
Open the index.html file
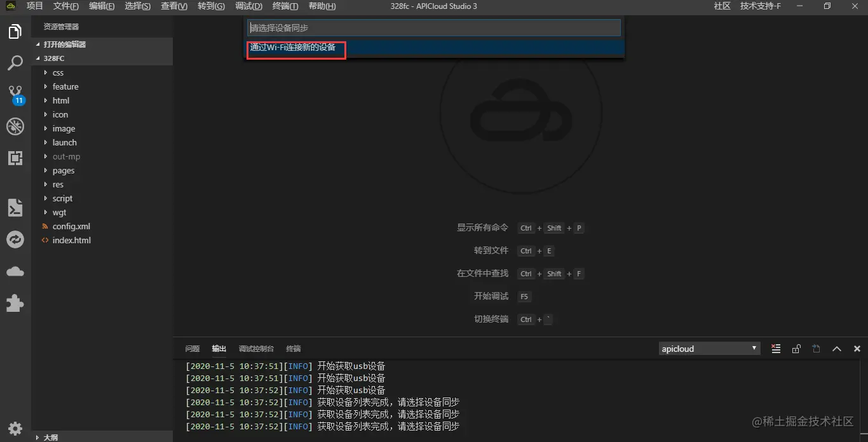[102, 240]
